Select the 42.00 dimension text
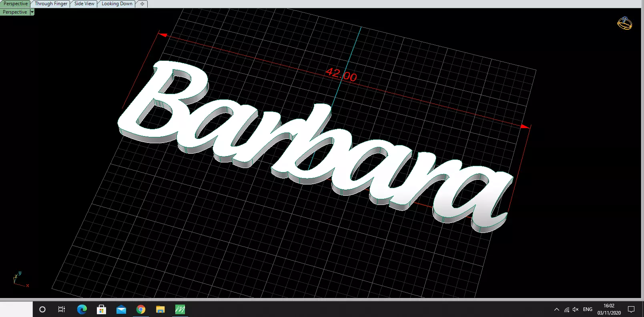This screenshot has width=644, height=317. (x=341, y=74)
